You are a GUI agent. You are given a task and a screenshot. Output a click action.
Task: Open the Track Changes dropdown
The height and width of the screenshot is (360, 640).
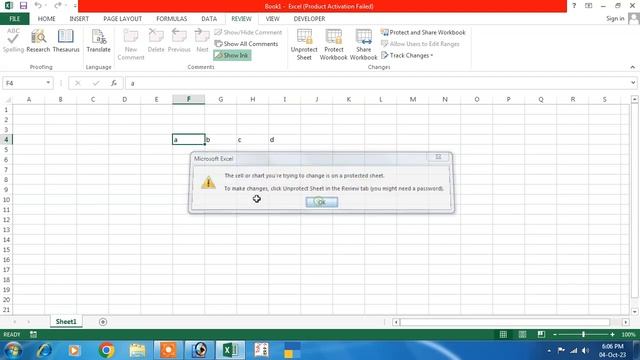click(x=407, y=55)
